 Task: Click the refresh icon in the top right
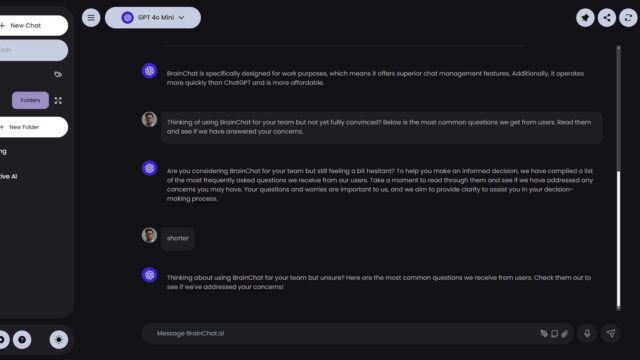click(x=628, y=18)
